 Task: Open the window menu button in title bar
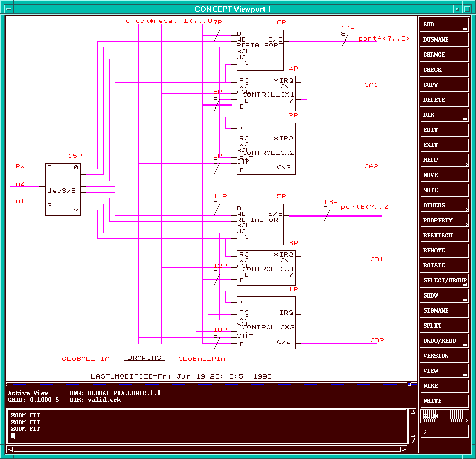tap(8, 9)
